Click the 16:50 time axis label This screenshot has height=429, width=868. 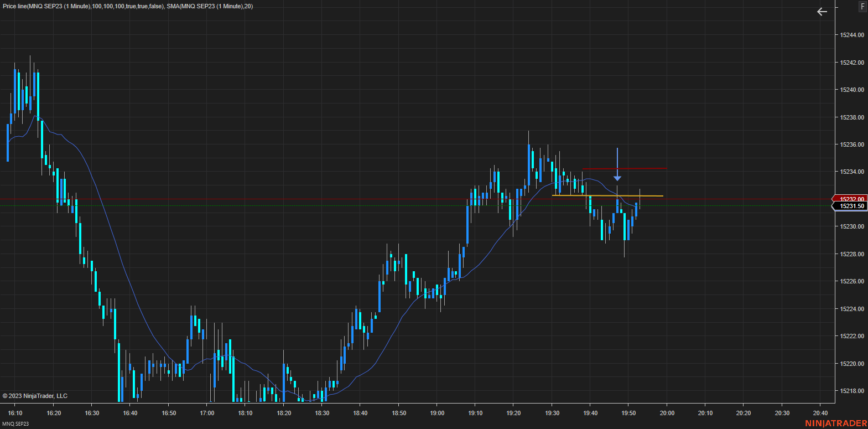pyautogui.click(x=169, y=413)
